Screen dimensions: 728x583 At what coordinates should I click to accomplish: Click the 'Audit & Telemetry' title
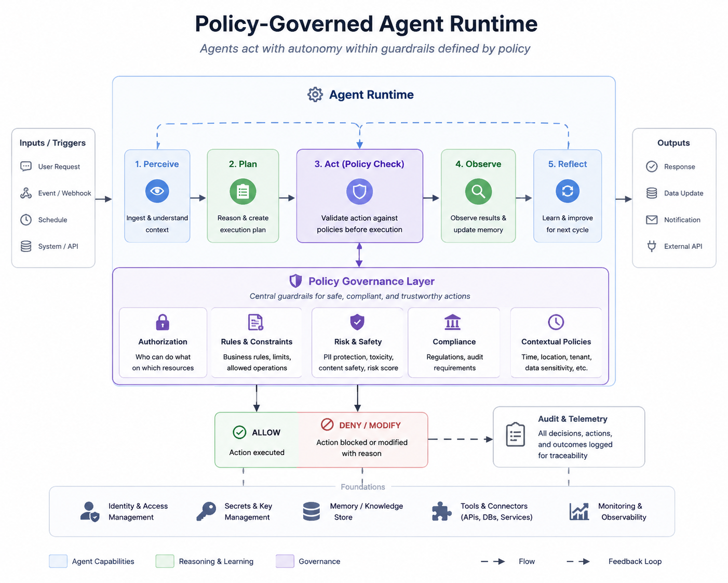tap(573, 419)
